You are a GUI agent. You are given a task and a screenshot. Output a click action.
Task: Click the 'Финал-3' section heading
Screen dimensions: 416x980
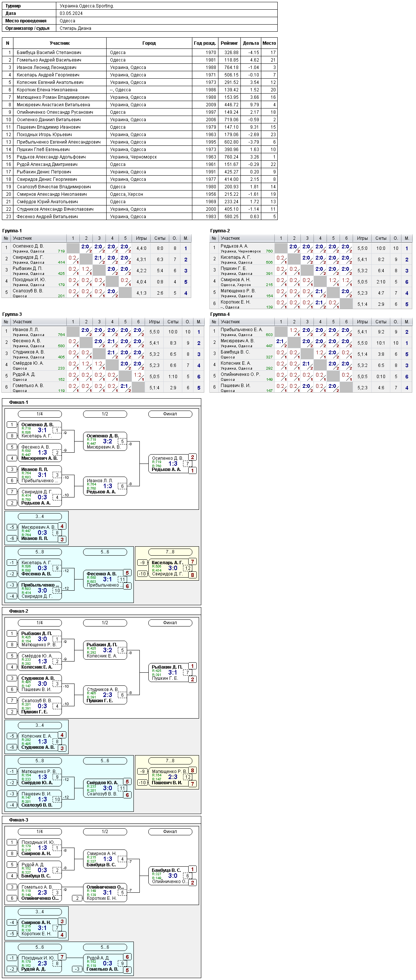pyautogui.click(x=18, y=820)
